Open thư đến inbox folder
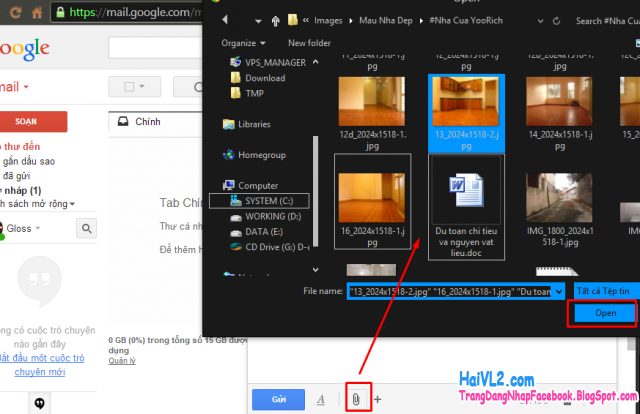Screen dimensions: 640x414 21,147
